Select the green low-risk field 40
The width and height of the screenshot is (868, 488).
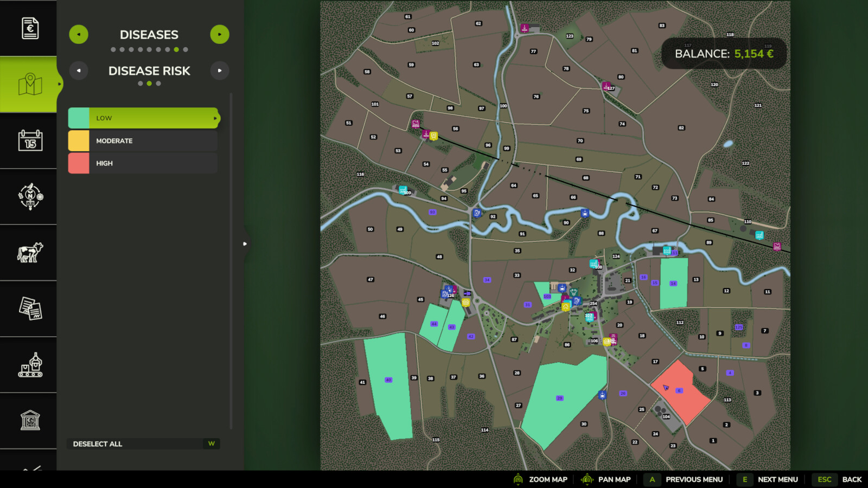point(388,385)
